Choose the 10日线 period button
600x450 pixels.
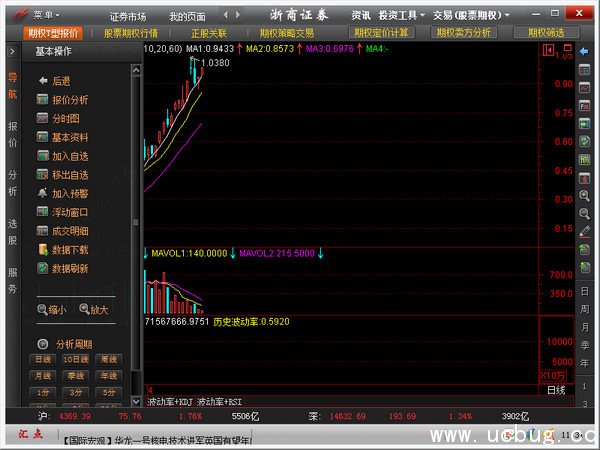76,359
